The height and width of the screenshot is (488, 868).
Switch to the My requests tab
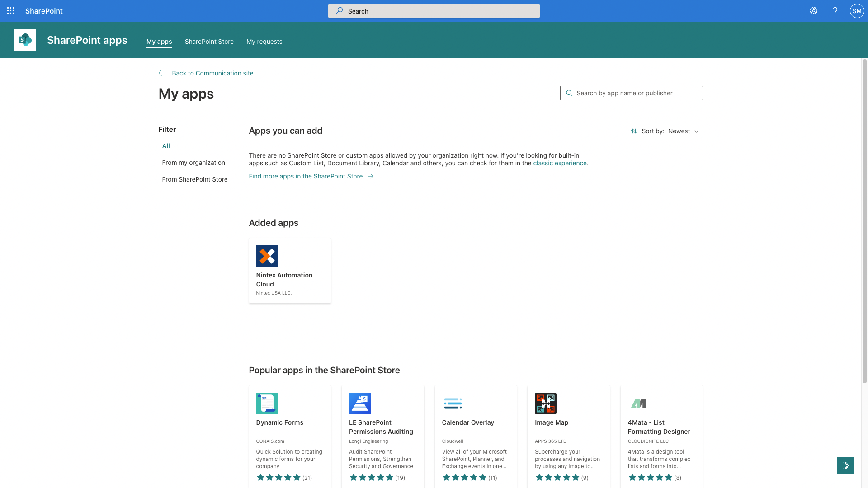[264, 42]
